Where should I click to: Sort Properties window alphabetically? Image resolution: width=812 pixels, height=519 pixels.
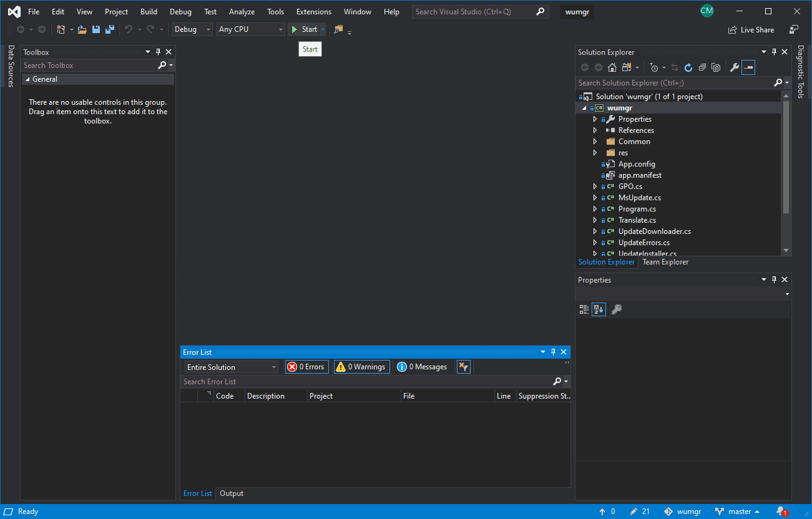[599, 309]
